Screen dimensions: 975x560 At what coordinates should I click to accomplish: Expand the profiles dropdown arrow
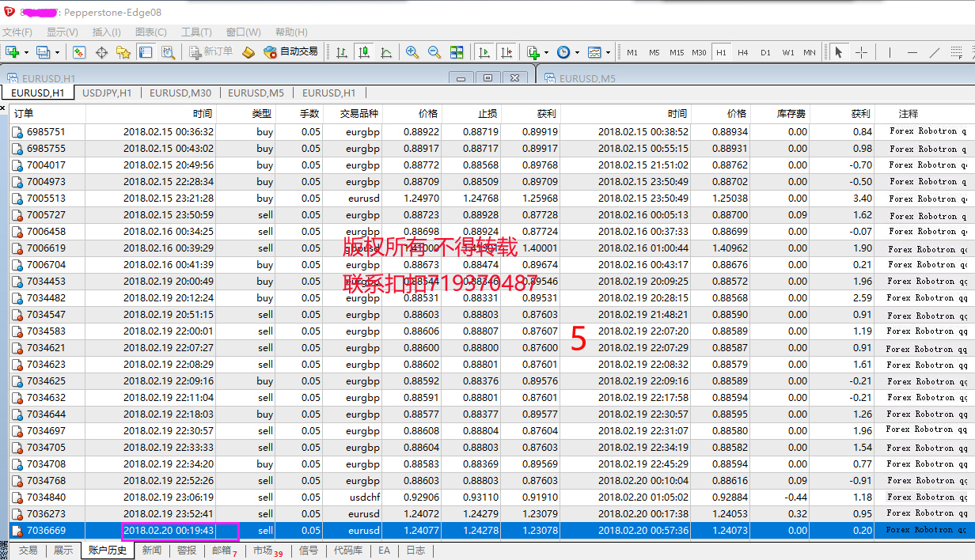55,52
